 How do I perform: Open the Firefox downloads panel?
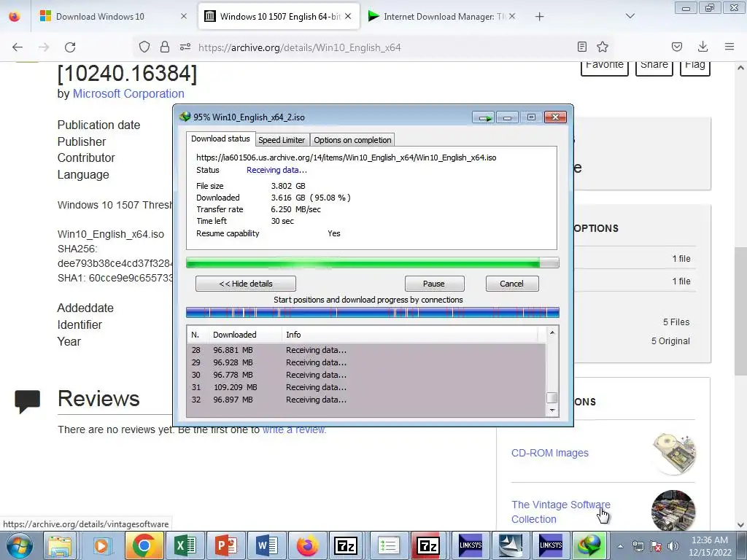(x=703, y=47)
